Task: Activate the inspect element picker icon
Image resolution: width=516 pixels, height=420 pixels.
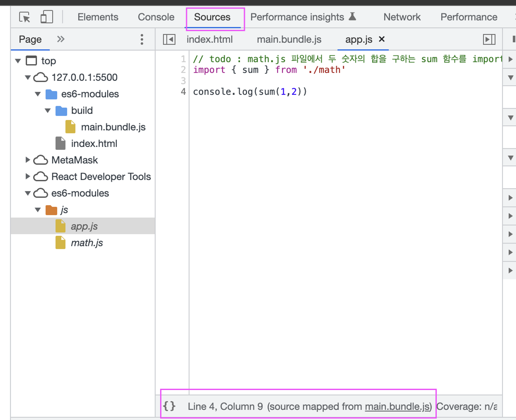Action: tap(25, 17)
